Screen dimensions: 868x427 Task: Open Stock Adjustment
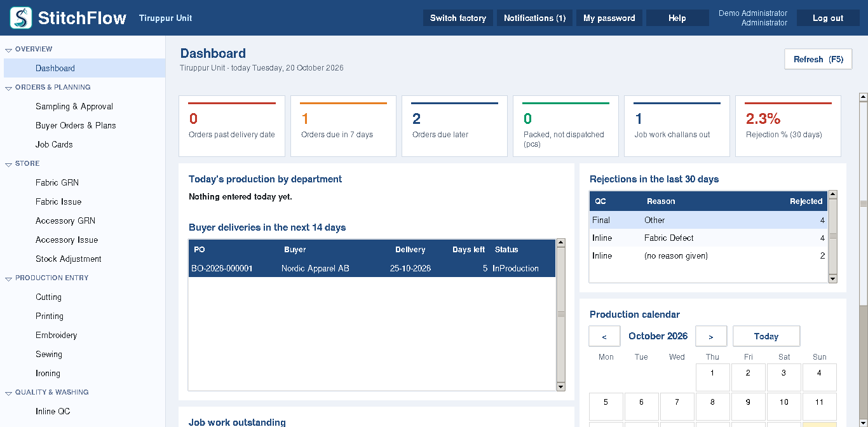(85, 259)
